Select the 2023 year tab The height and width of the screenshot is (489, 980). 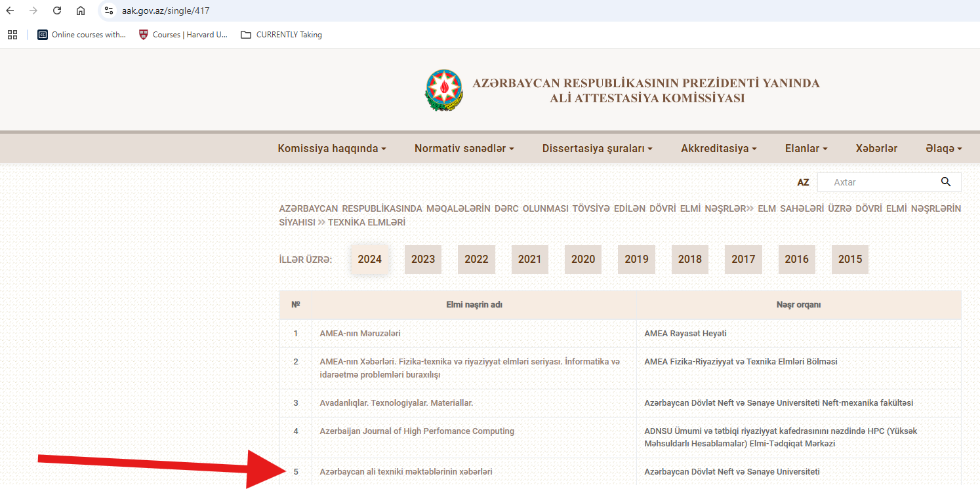coord(423,259)
